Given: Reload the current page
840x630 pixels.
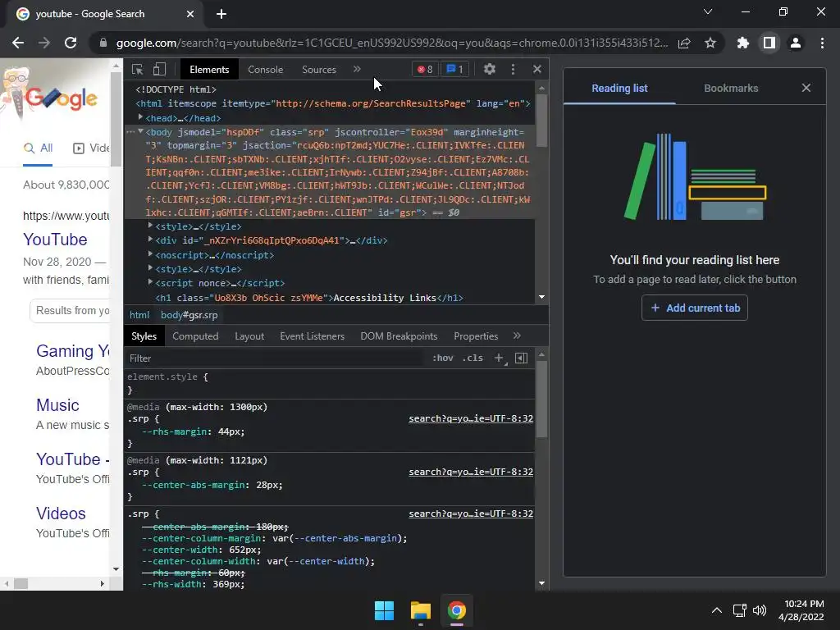Looking at the screenshot, I should coord(71,43).
